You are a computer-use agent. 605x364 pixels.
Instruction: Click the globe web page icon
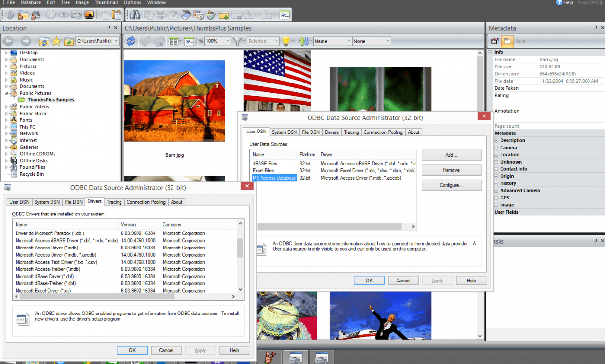(211, 15)
